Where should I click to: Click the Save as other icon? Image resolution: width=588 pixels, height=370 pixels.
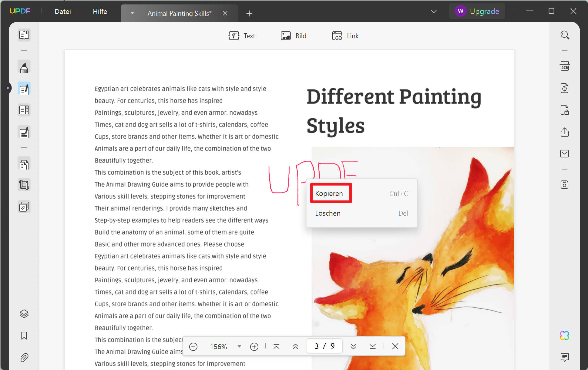[565, 184]
